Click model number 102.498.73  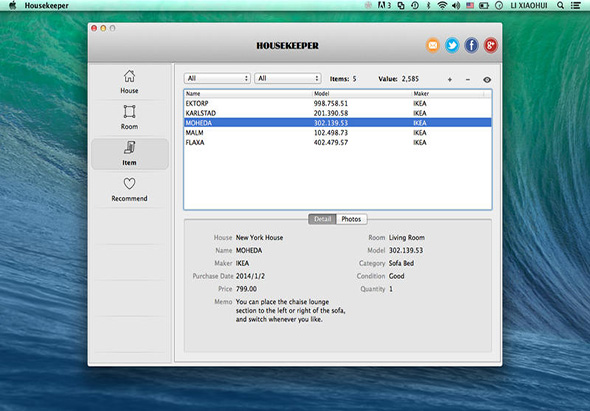click(331, 133)
